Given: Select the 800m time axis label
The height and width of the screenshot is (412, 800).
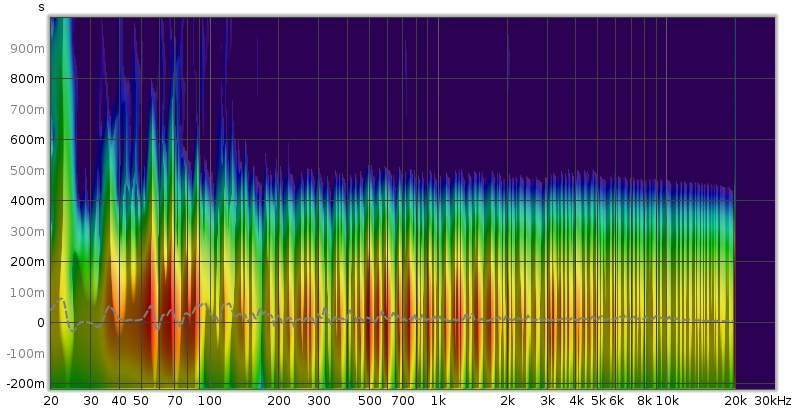Looking at the screenshot, I should 27,79.
